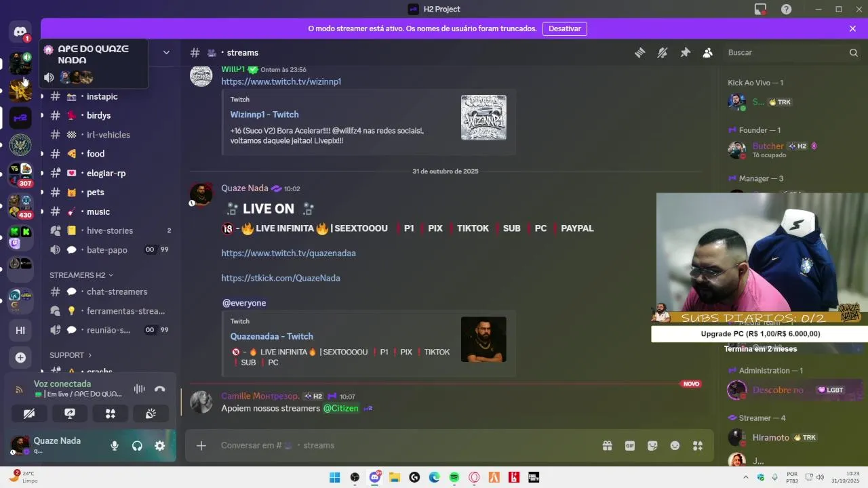Toggle the member list icon
Image resolution: width=868 pixels, height=488 pixels.
(708, 53)
